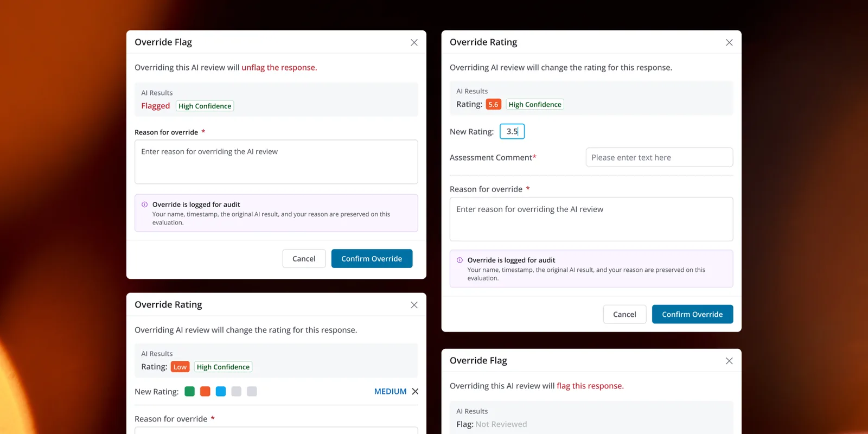Click the High Confidence badge next to Low rating
Image resolution: width=868 pixels, height=434 pixels.
coord(223,367)
